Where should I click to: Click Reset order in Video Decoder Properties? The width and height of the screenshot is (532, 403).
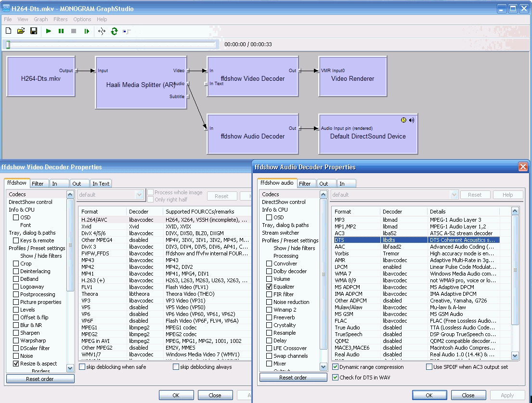[x=40, y=378]
